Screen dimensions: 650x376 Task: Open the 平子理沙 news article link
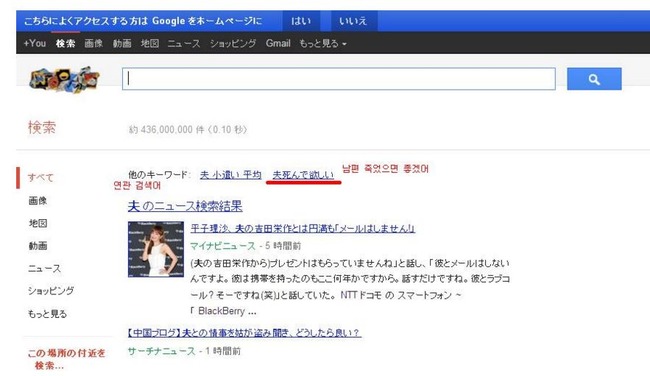click(x=303, y=228)
